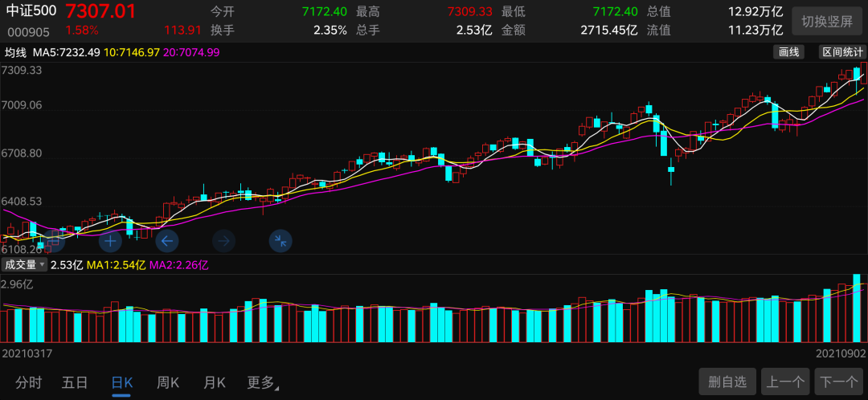The height and width of the screenshot is (400, 868).
Task: Click the 金额 value 2715.45亿
Action: tap(609, 30)
